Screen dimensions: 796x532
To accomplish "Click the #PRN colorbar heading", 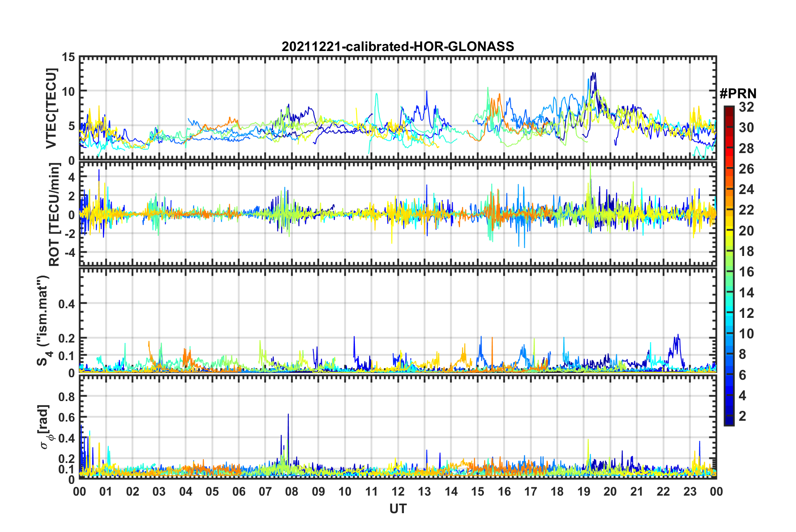I will [x=737, y=94].
